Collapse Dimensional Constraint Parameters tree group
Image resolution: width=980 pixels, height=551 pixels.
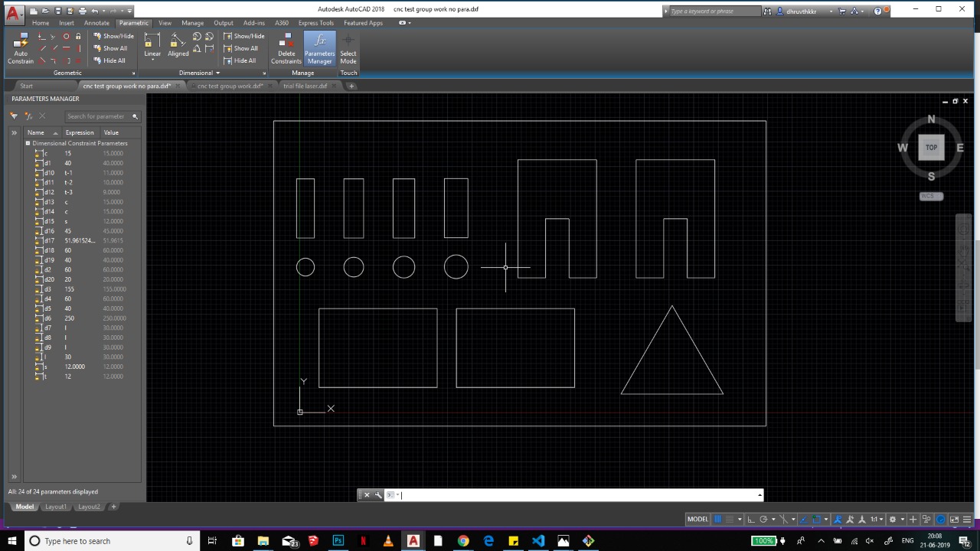pyautogui.click(x=28, y=143)
